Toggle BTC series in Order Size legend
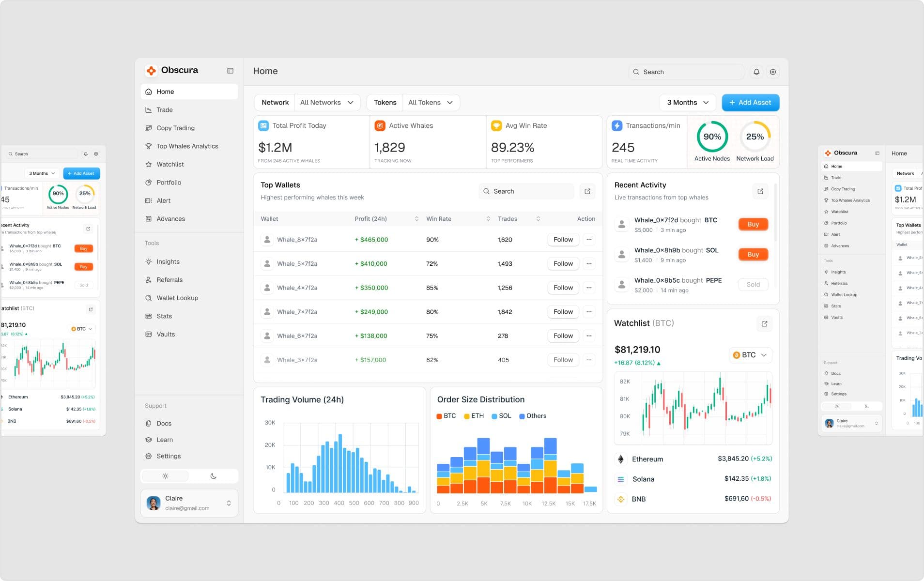924x581 pixels. [446, 416]
